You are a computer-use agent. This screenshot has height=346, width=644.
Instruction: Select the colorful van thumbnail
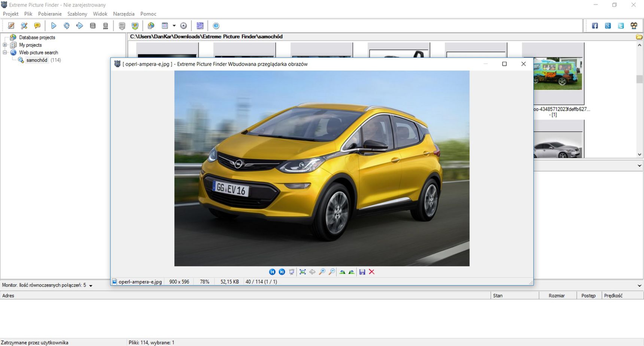click(558, 73)
